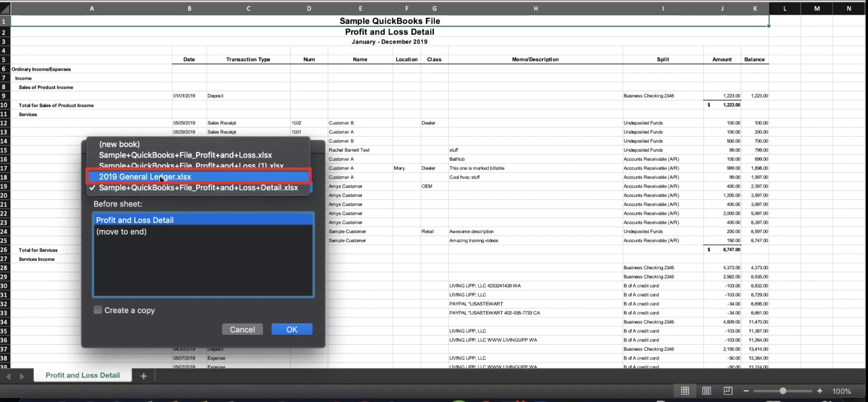Click the Memo/Description column heading cell
The width and height of the screenshot is (868, 402).
tap(535, 59)
